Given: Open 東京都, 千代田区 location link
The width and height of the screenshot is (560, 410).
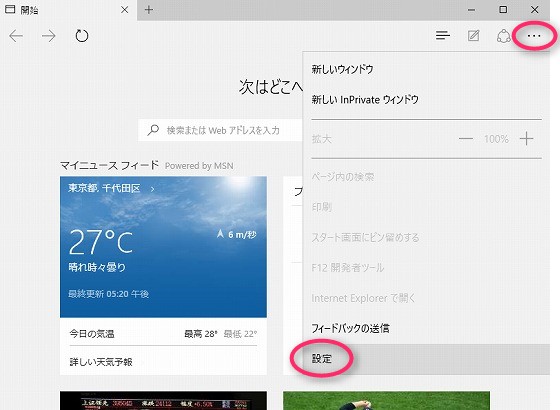Looking at the screenshot, I should [x=104, y=188].
